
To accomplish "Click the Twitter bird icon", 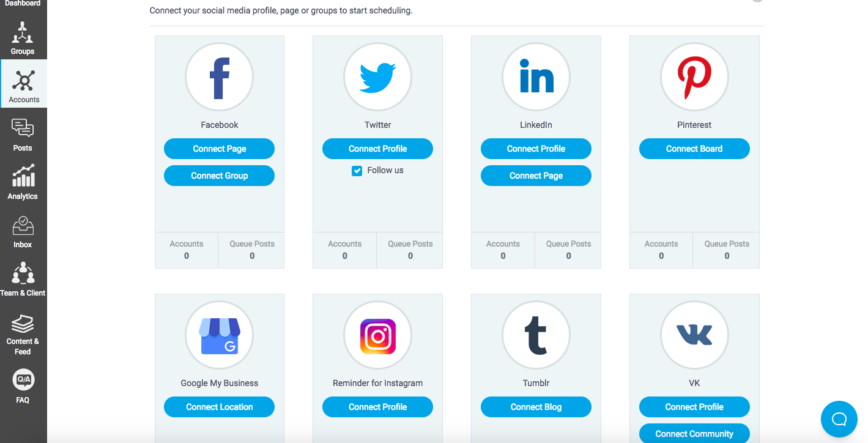I will point(377,77).
